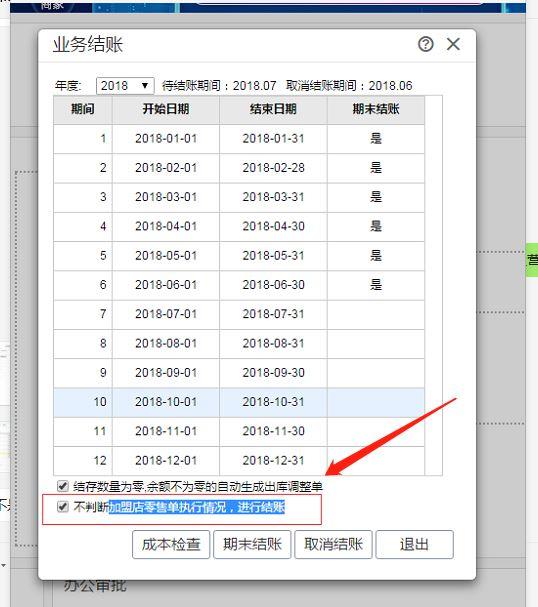Click the 退出 button
Viewport: 538px width, 607px height.
(415, 544)
